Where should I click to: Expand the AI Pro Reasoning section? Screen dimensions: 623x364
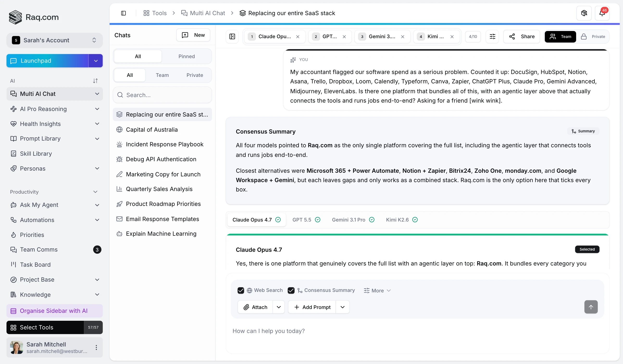97,109
